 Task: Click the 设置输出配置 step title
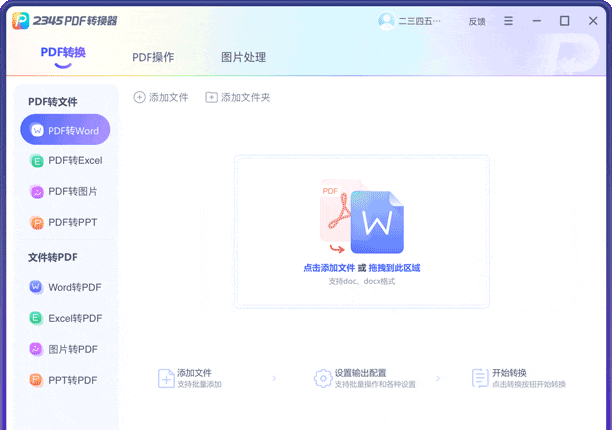(x=360, y=373)
